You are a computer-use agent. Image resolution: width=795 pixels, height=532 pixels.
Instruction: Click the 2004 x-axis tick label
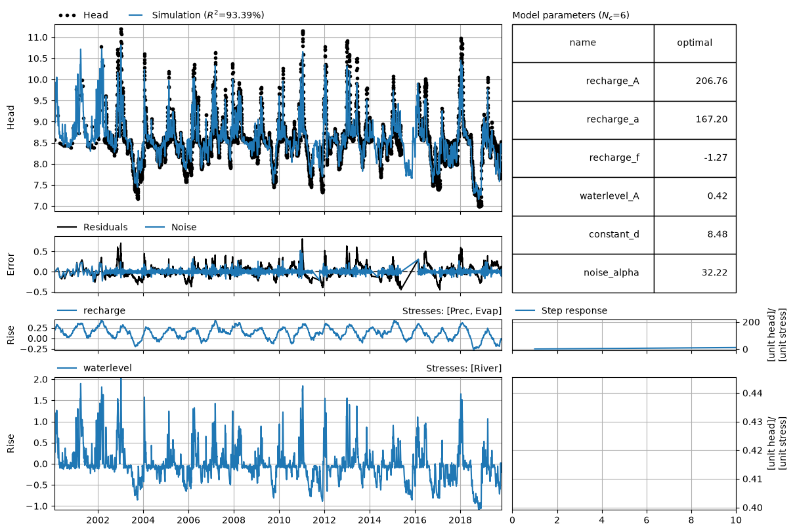(x=143, y=520)
